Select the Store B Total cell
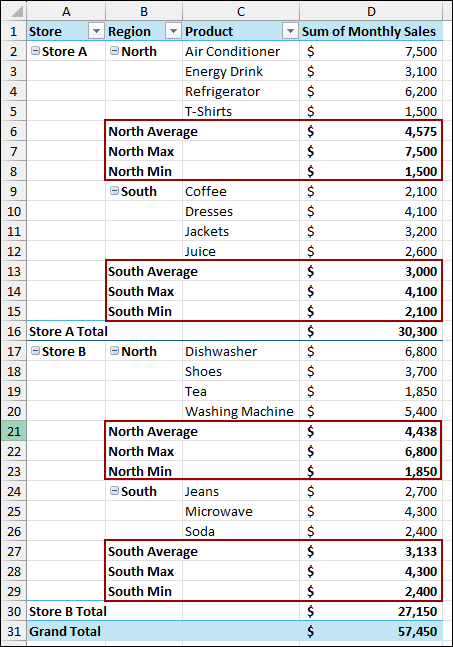This screenshot has height=647, width=453. coord(68,612)
